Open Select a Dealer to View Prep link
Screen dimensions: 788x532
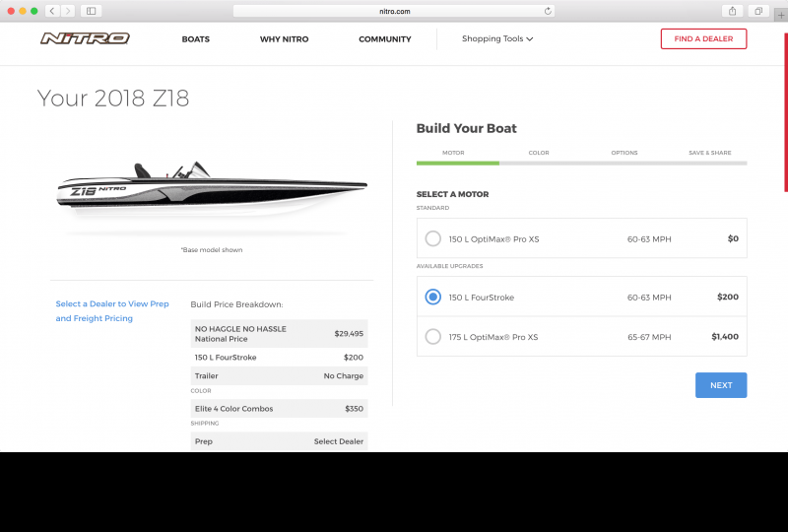point(112,310)
